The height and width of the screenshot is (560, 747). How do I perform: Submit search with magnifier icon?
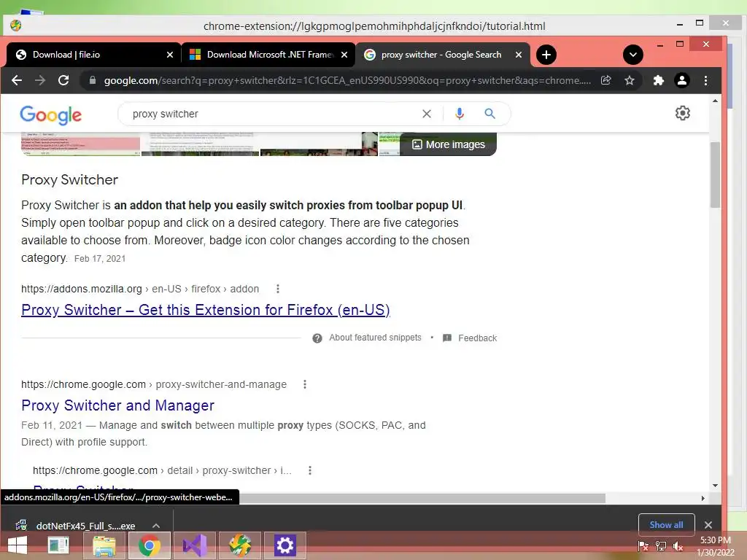tap(489, 114)
